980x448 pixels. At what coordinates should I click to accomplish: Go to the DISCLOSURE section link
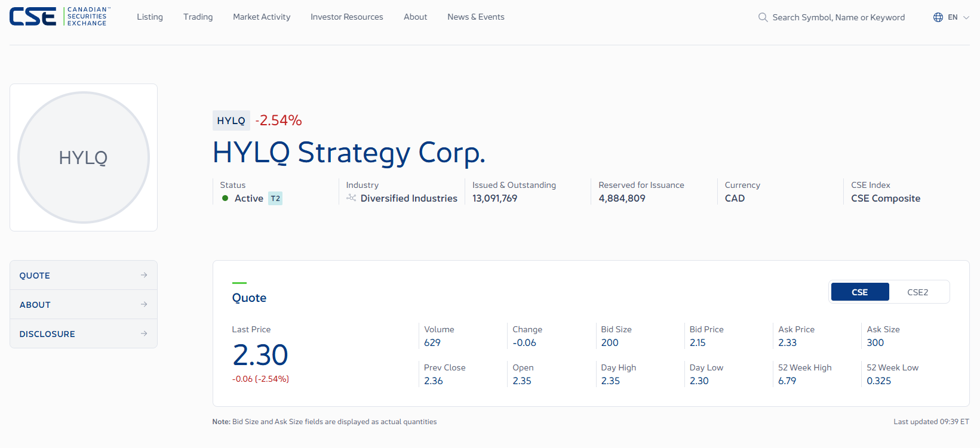click(84, 333)
